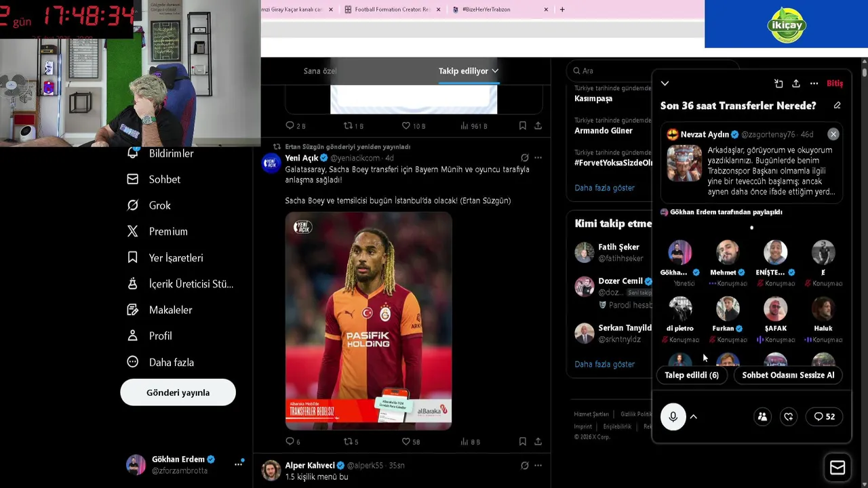
Task: Collapse the Space panel with down chevron
Action: click(x=665, y=83)
